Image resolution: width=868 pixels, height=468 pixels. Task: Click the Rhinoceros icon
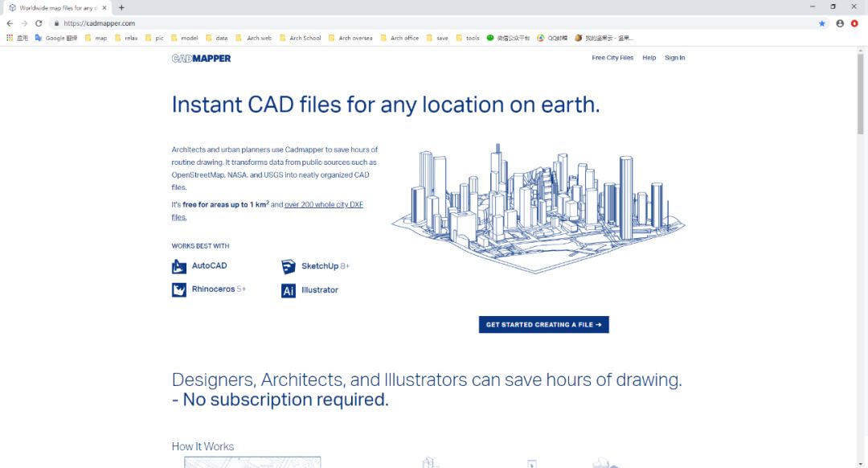click(178, 289)
